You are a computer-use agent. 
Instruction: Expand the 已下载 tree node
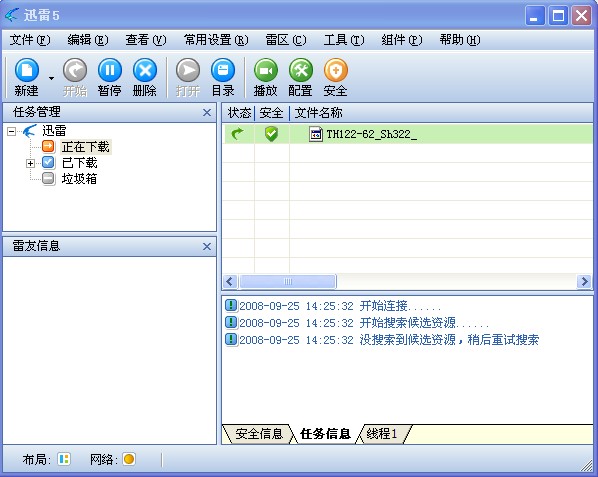(30, 163)
